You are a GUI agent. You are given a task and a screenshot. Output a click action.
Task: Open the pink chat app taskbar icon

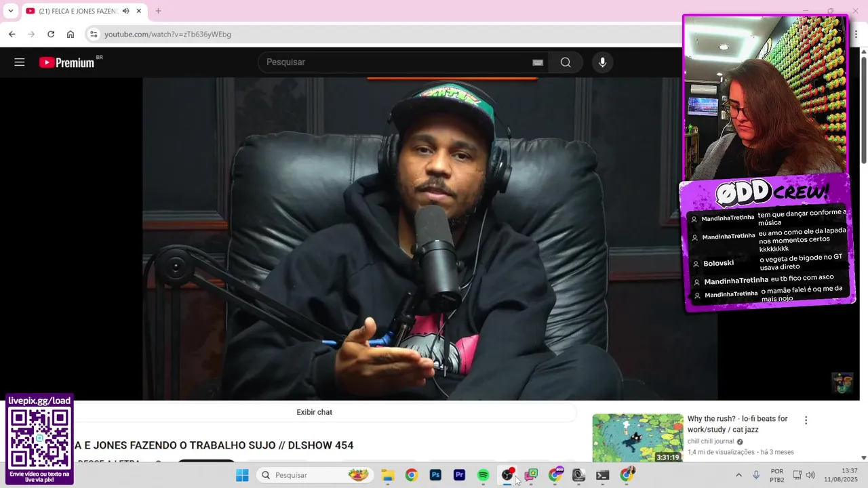(531, 475)
